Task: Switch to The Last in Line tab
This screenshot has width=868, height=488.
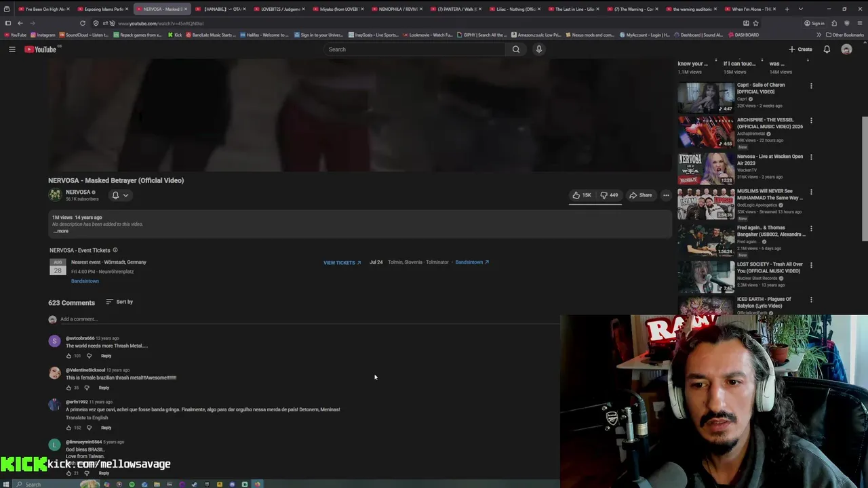Action: (x=575, y=9)
